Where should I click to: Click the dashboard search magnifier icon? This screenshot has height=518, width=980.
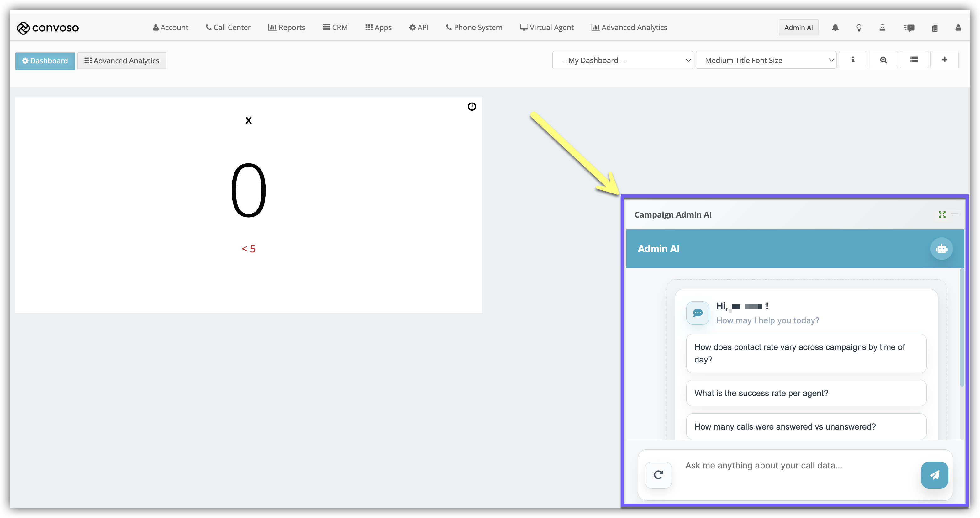[883, 60]
